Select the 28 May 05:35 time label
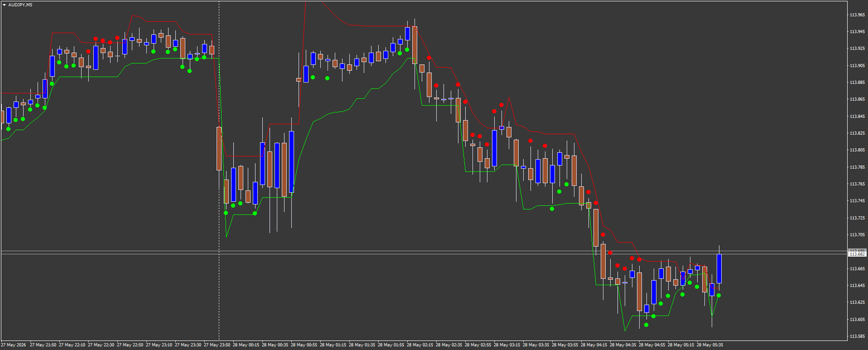This screenshot has height=350, width=868. click(x=710, y=345)
